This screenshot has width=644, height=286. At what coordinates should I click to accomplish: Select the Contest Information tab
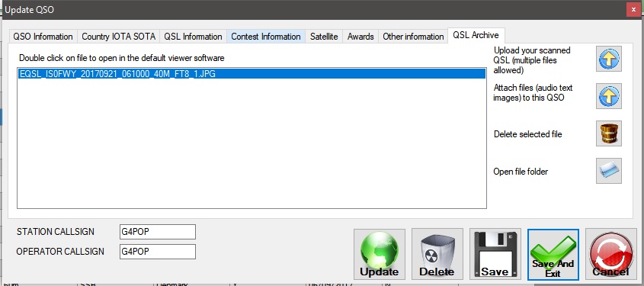pos(266,37)
